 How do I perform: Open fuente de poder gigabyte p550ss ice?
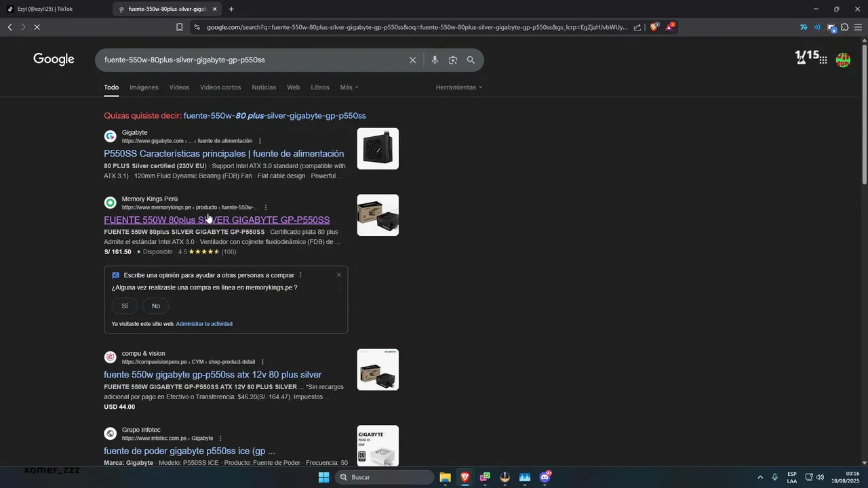(190, 451)
